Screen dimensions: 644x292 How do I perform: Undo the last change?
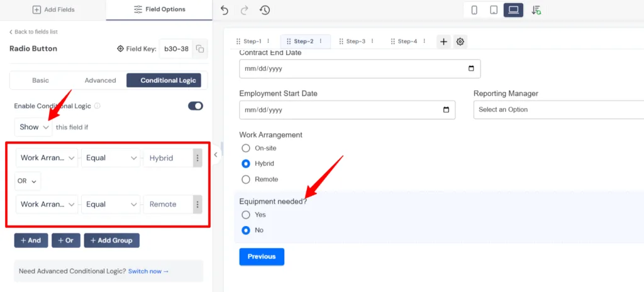(225, 10)
